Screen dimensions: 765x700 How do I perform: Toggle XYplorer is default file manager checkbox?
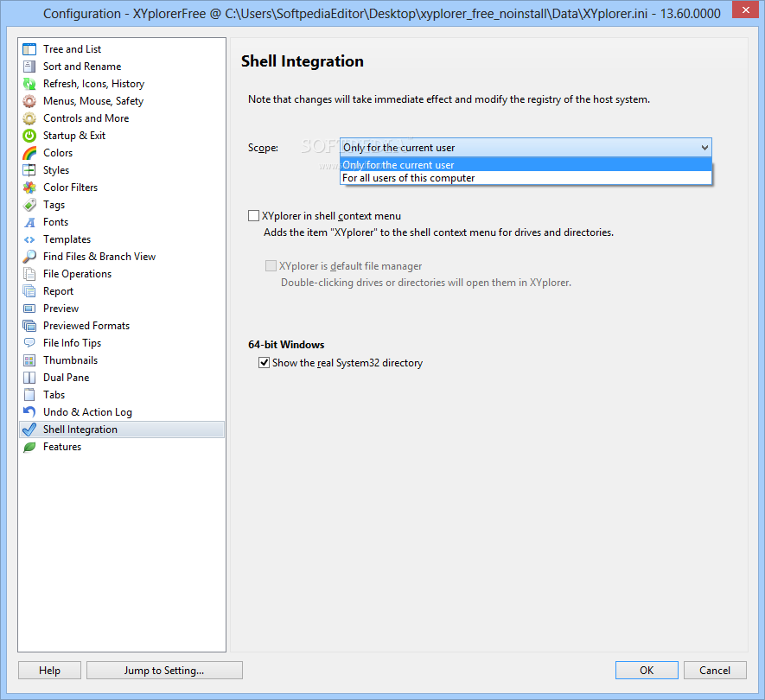pos(271,266)
